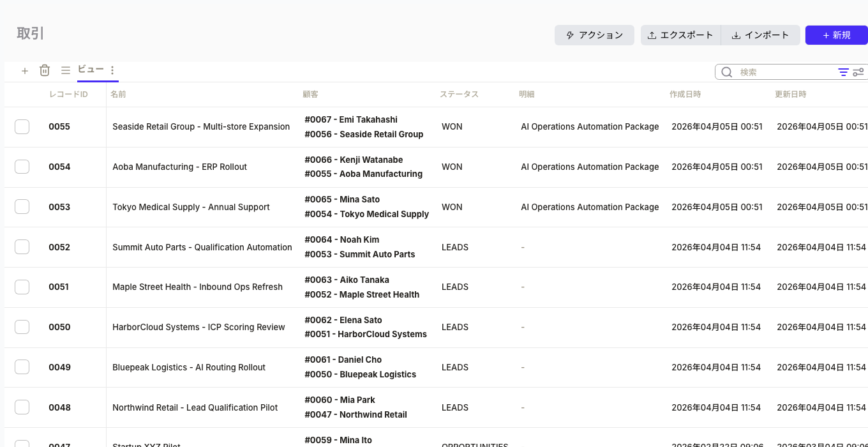Open the アクション dropdown button
Viewport: 868px width, 447px height.
594,35
